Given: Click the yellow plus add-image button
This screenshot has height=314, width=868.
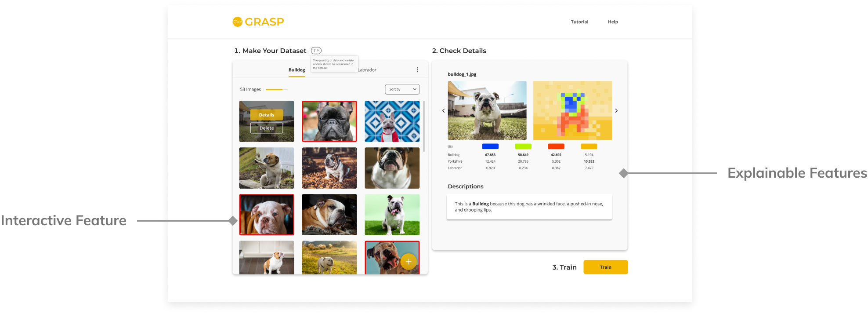Looking at the screenshot, I should pos(409,262).
